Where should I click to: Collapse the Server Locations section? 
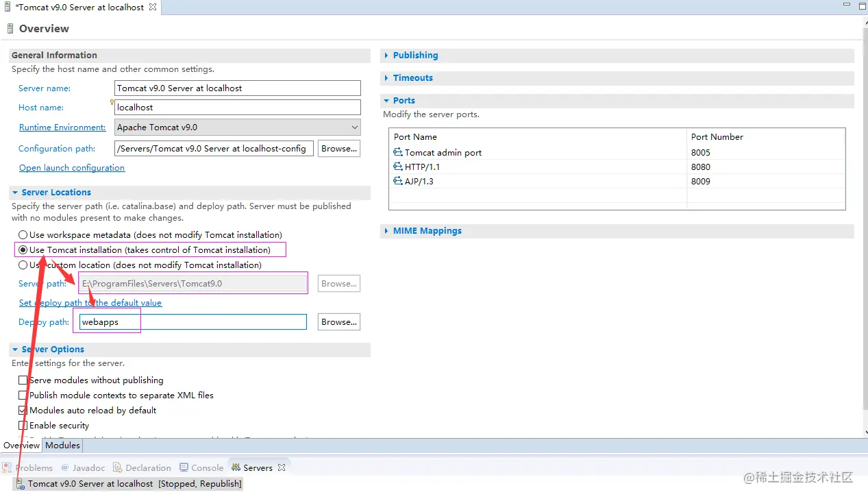click(15, 193)
